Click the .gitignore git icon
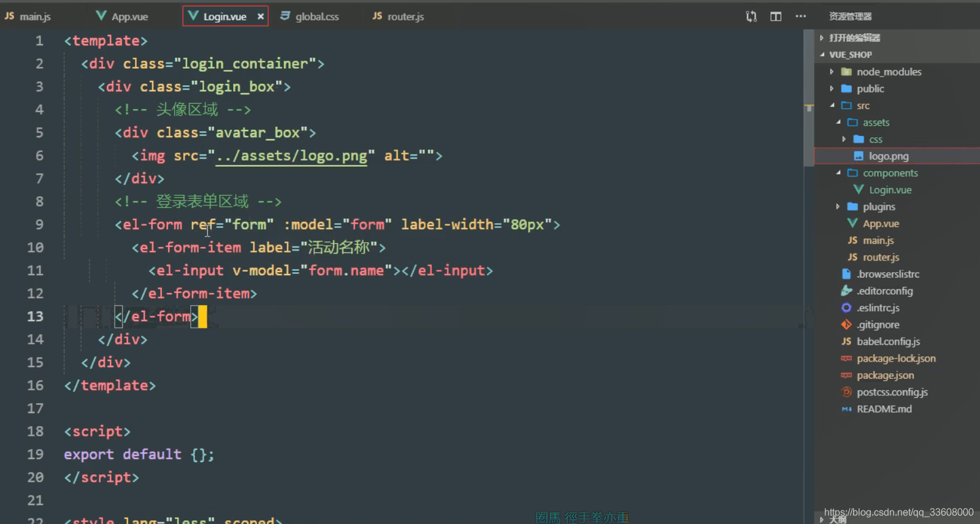Screen dimensions: 980x524 (846, 325)
